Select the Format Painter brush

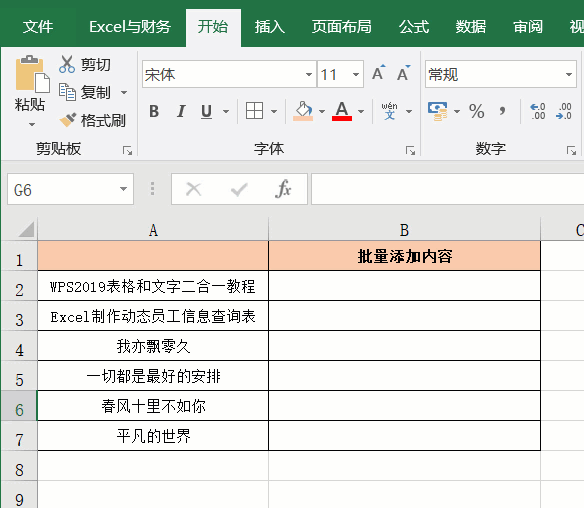click(68, 120)
